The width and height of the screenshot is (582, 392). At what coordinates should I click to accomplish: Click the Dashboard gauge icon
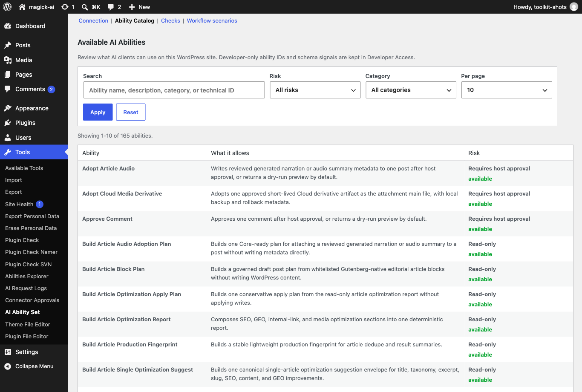[x=8, y=26]
